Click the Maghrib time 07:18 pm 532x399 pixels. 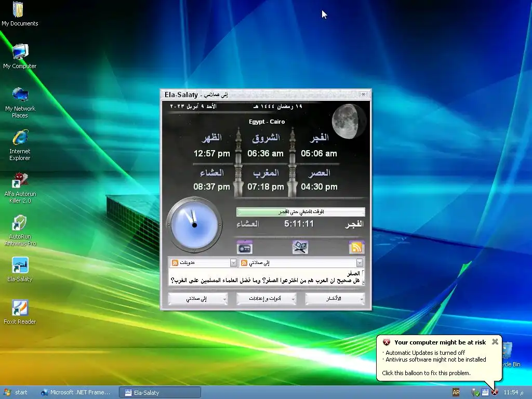click(x=265, y=187)
